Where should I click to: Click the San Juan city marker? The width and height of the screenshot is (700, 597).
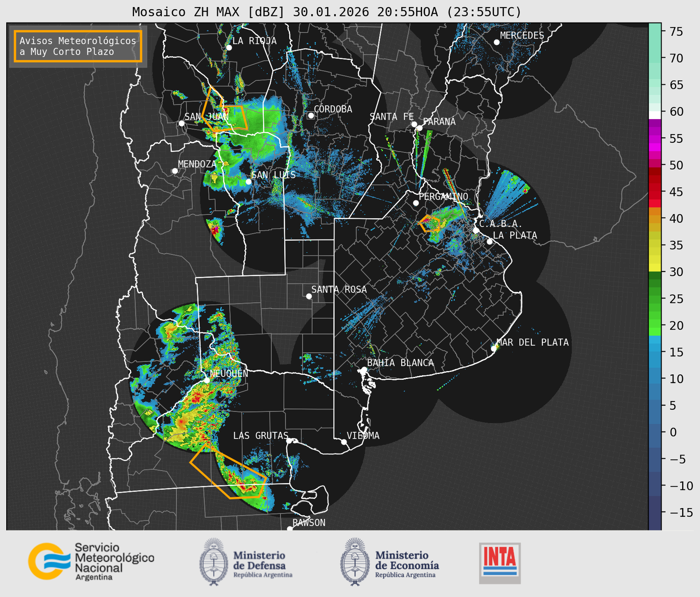pyautogui.click(x=181, y=123)
